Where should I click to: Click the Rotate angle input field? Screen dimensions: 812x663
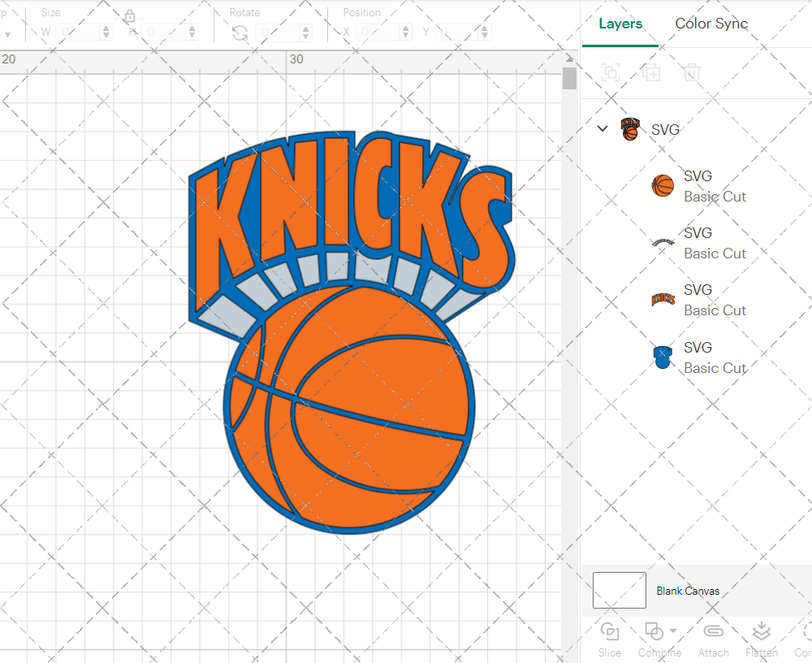[278, 33]
